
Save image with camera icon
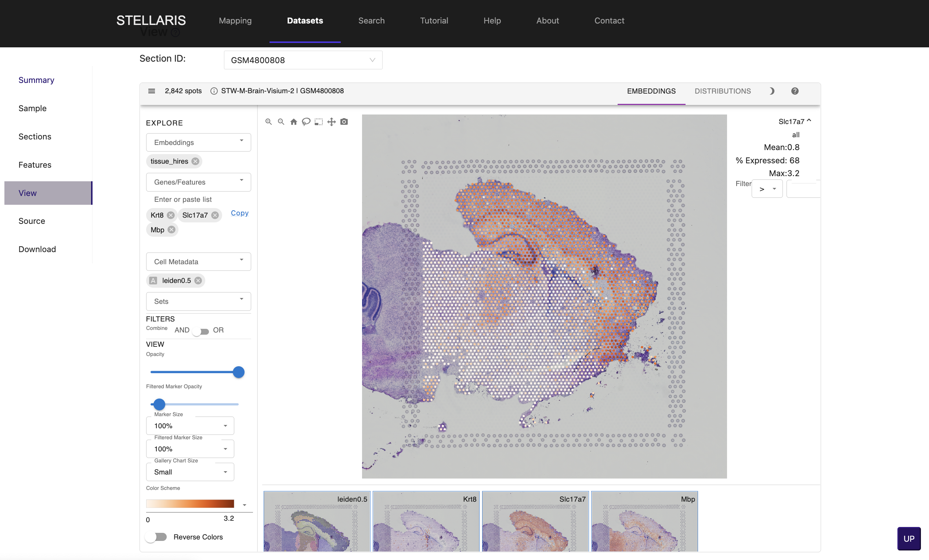click(x=344, y=121)
